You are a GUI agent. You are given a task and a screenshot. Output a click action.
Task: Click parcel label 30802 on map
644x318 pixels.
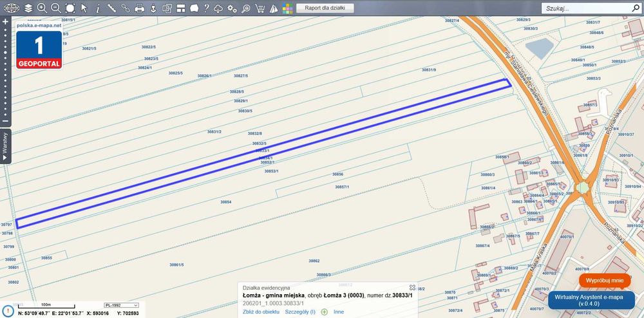click(14, 283)
